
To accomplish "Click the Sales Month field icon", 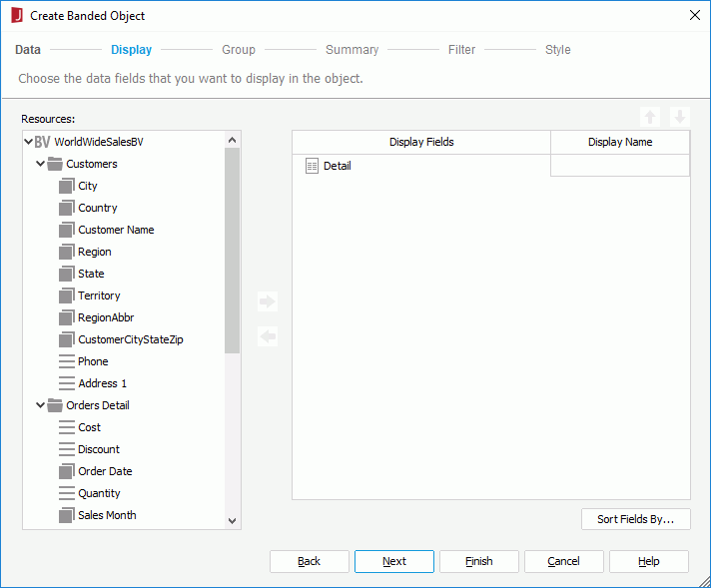I will tap(66, 515).
